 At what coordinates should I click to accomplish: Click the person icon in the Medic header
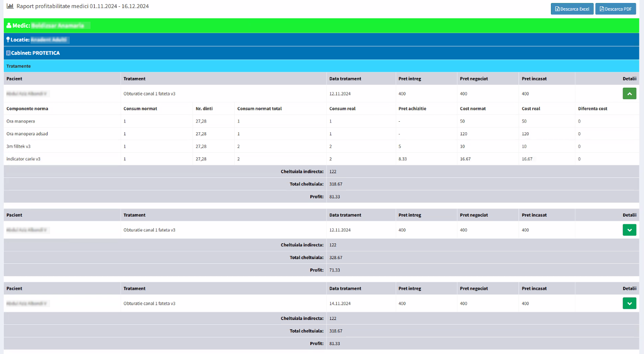(9, 26)
